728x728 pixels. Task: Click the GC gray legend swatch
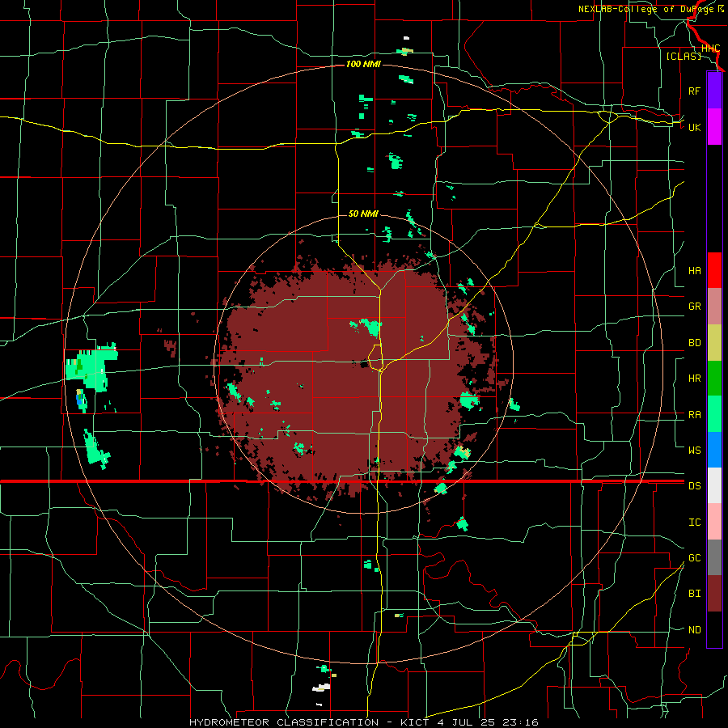coord(714,557)
